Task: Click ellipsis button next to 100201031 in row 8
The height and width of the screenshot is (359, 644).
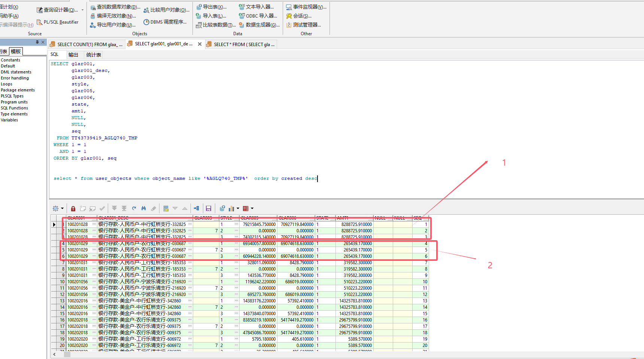Action: [x=94, y=269]
